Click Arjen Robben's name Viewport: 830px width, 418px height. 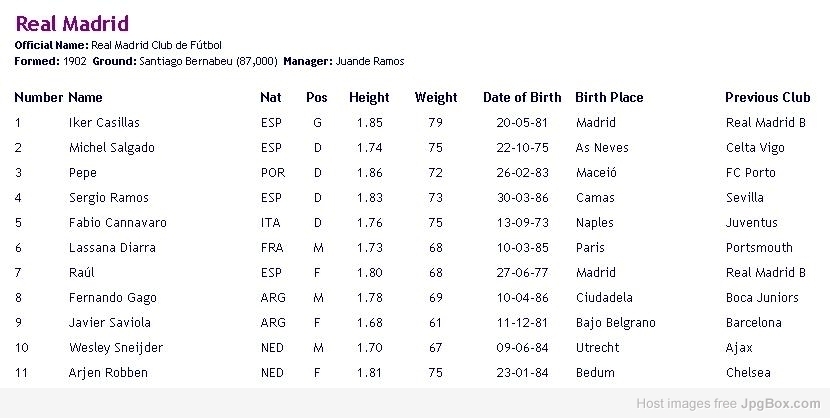108,373
